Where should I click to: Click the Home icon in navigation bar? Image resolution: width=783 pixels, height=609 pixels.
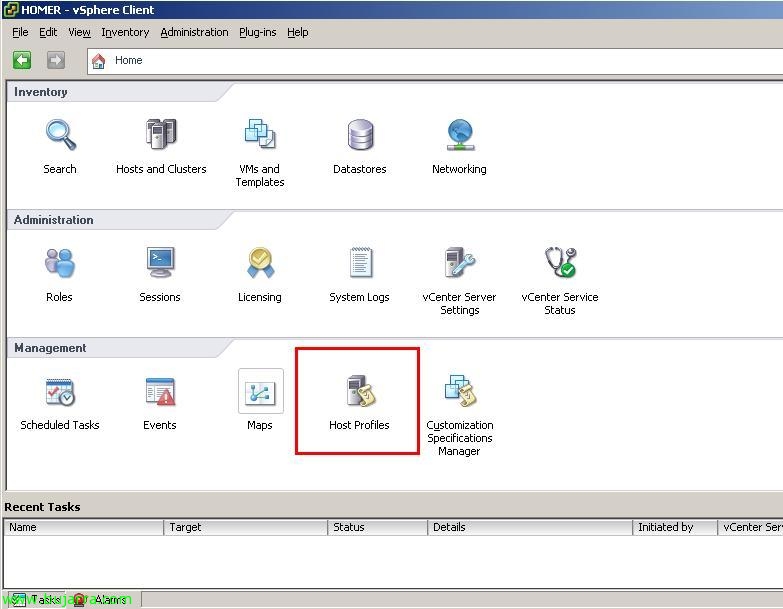click(x=98, y=61)
